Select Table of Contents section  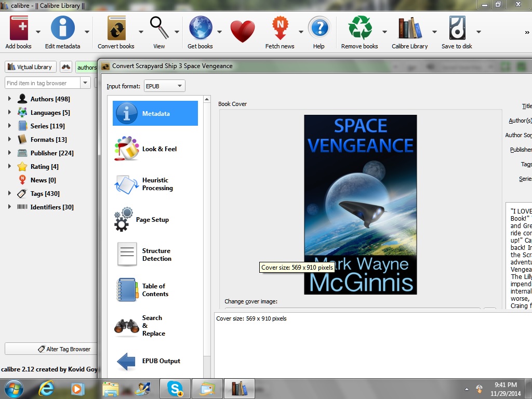tap(155, 290)
